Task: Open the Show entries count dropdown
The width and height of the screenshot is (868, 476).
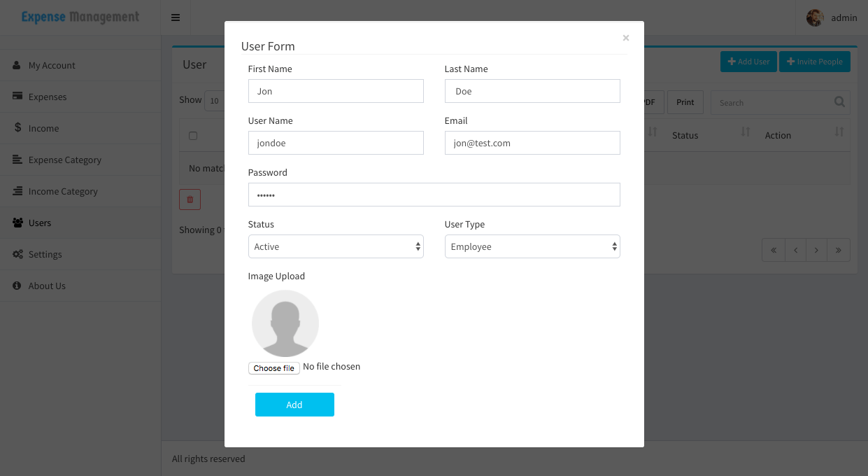Action: tap(214, 101)
